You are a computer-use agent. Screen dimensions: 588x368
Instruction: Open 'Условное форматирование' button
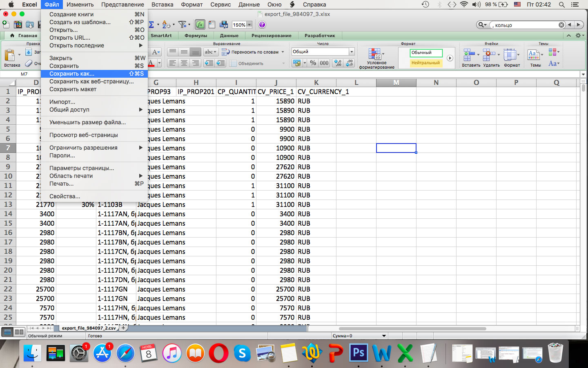[376, 58]
